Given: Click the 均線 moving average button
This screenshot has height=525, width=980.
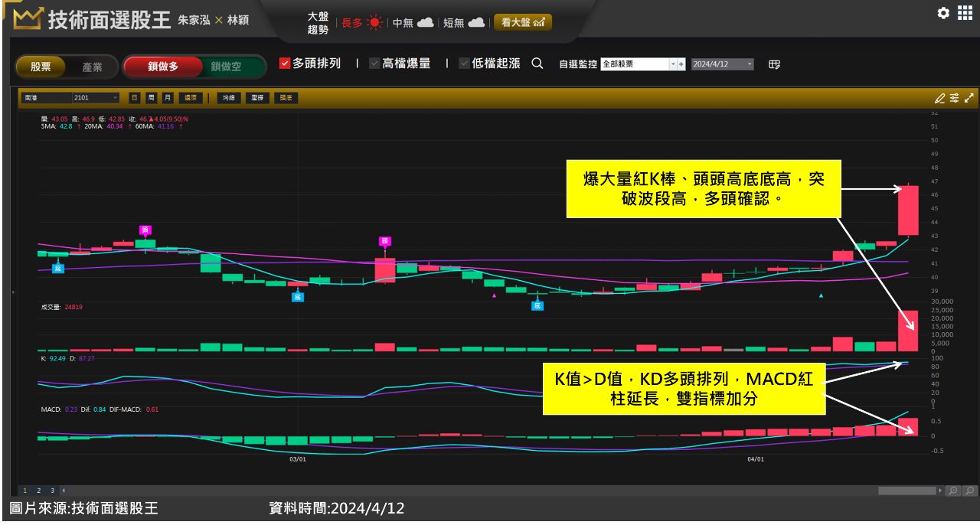Looking at the screenshot, I should click(x=228, y=98).
